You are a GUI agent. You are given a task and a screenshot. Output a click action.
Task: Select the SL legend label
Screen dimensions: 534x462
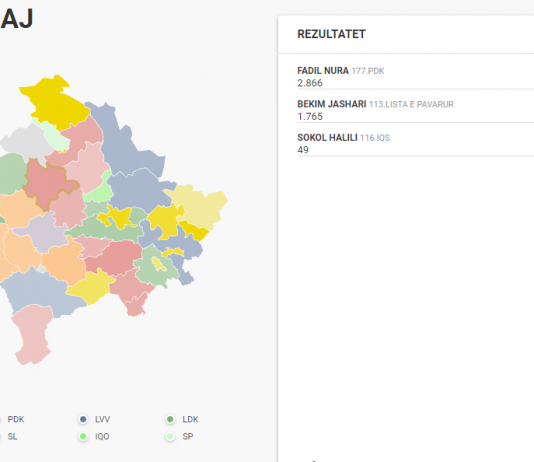12,436
